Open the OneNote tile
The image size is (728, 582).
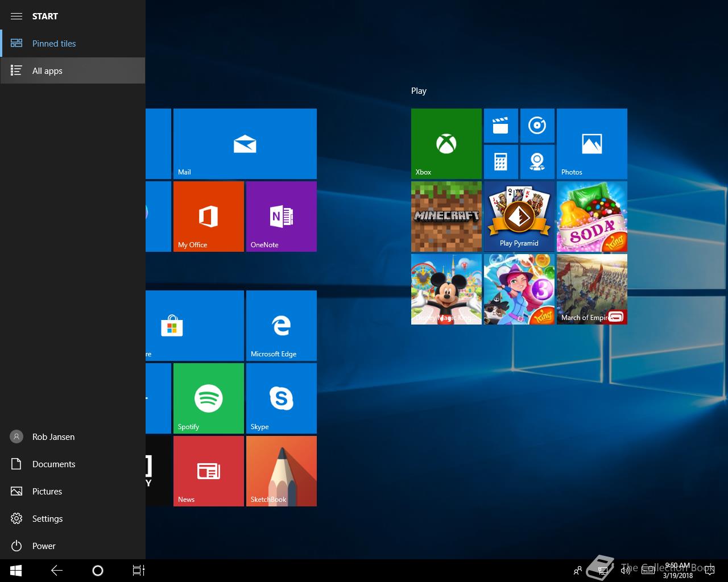click(282, 217)
